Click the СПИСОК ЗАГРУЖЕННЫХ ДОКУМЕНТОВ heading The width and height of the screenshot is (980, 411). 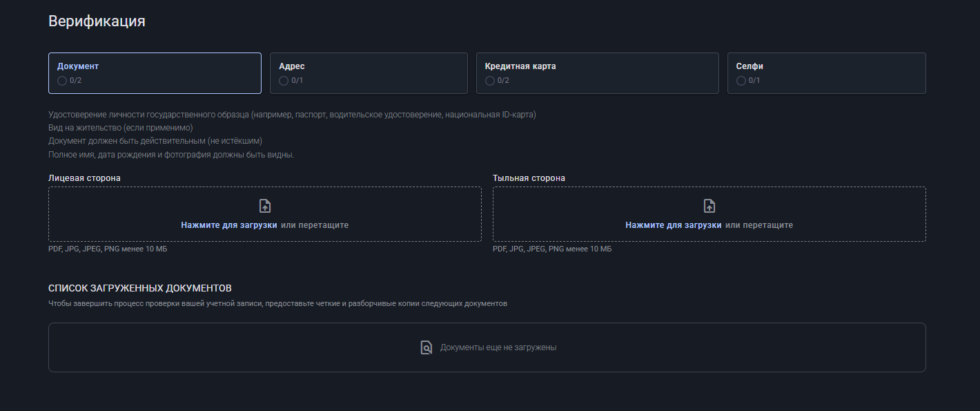[140, 288]
